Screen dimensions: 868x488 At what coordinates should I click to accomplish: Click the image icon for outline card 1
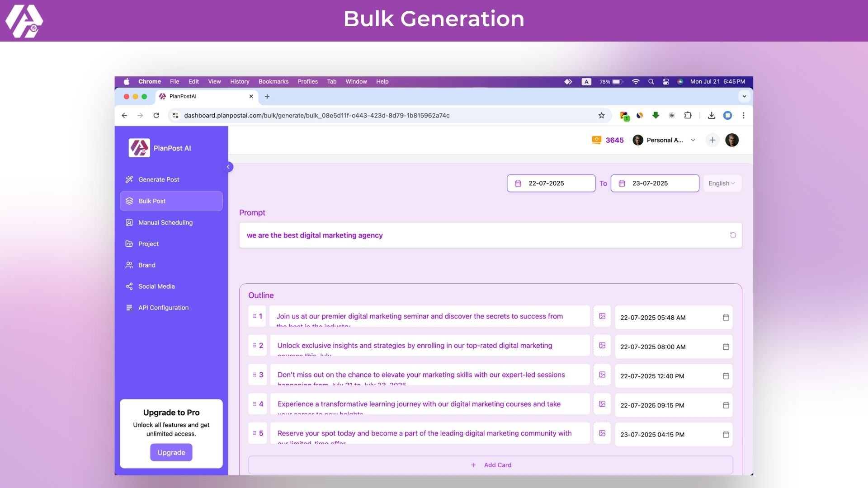[x=602, y=316]
